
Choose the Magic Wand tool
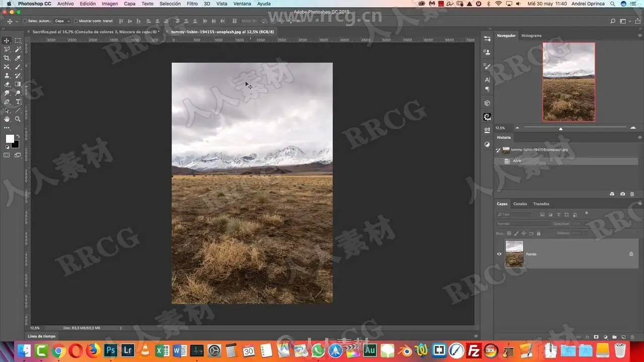18,49
